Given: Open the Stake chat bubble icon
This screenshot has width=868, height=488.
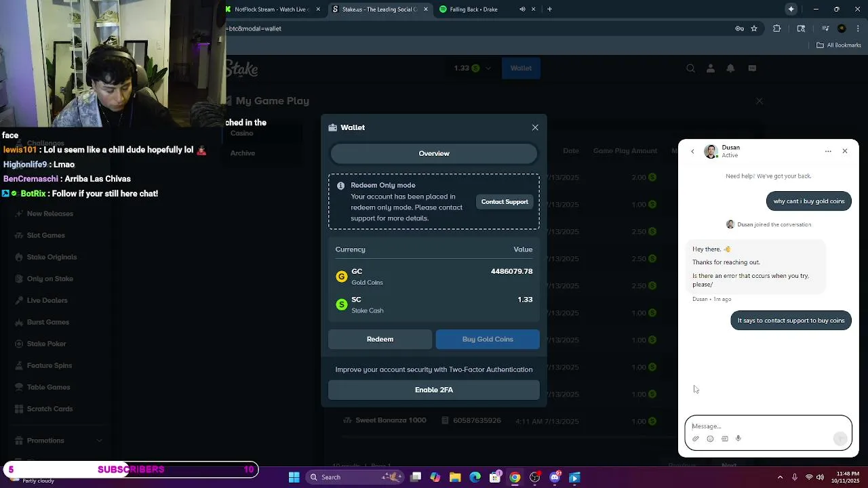Looking at the screenshot, I should click(x=752, y=68).
